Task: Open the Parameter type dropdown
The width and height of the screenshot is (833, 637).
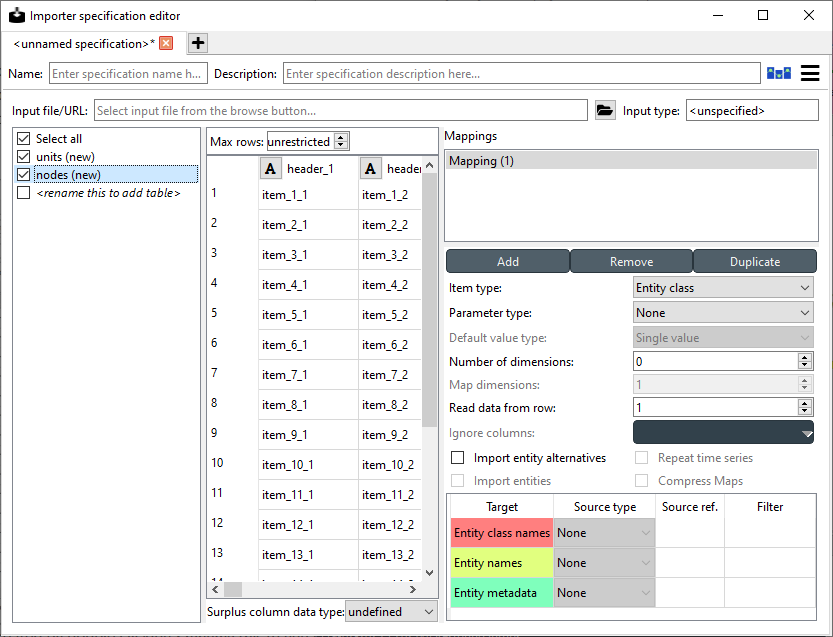Action: tap(723, 313)
